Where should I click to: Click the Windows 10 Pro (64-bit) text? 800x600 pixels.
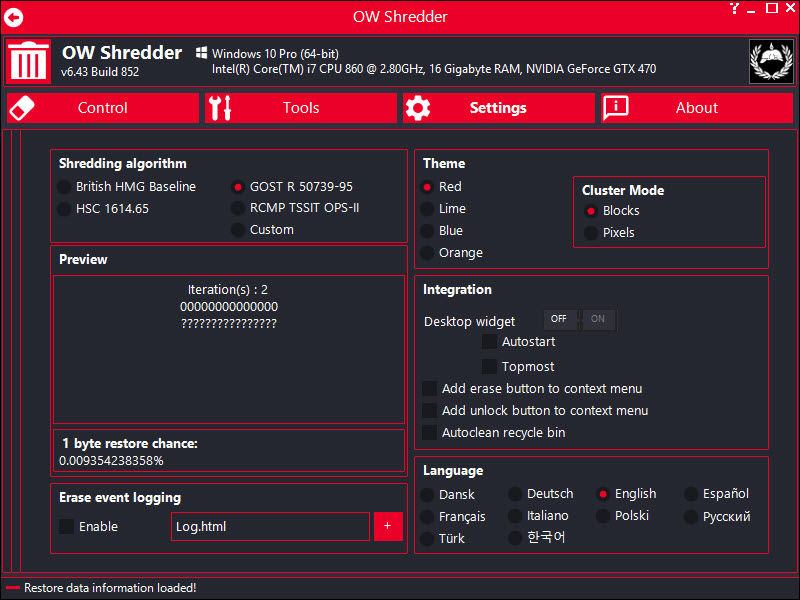(x=276, y=54)
